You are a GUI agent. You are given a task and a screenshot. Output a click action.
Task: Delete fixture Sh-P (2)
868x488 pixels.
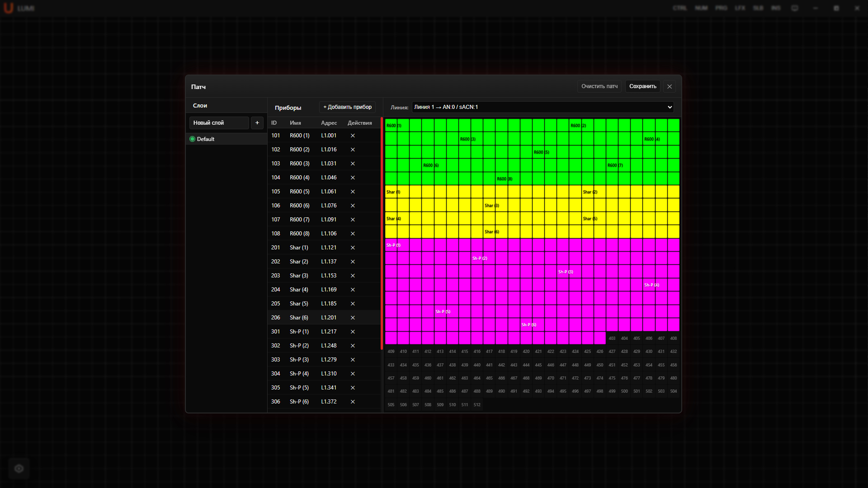click(x=353, y=346)
